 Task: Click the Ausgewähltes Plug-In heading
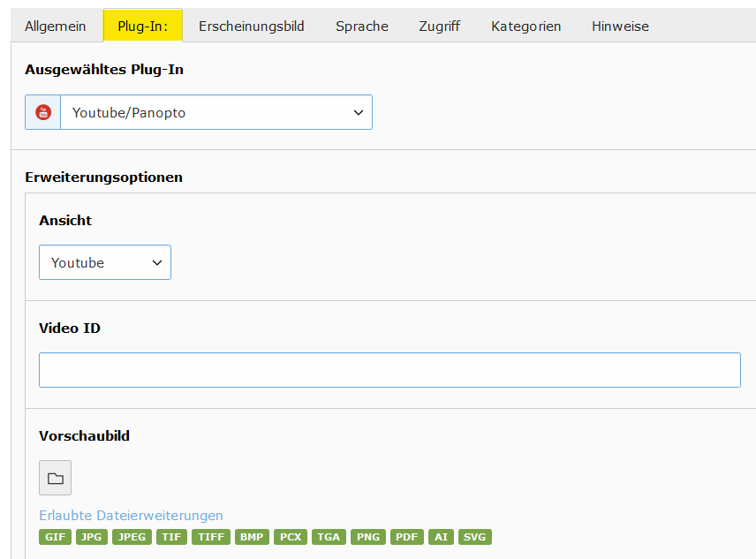pos(104,70)
